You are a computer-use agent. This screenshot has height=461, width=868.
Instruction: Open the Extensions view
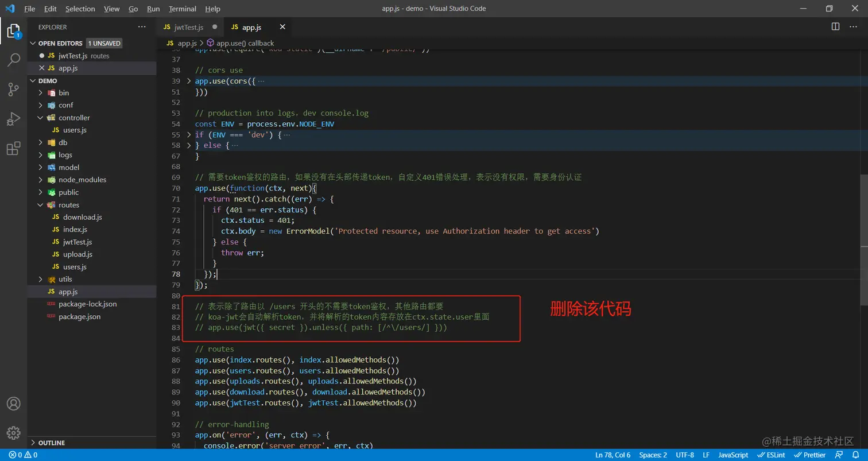click(x=13, y=149)
